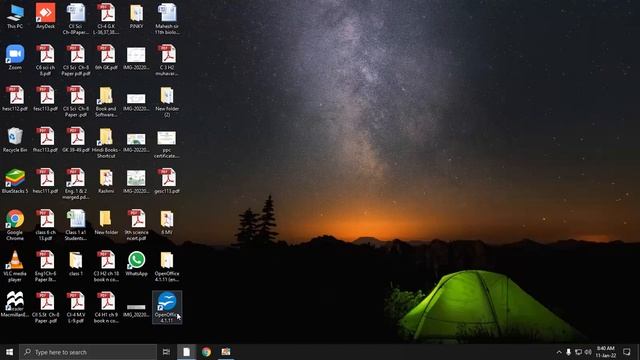Switch to the document app on taskbar

click(x=186, y=352)
